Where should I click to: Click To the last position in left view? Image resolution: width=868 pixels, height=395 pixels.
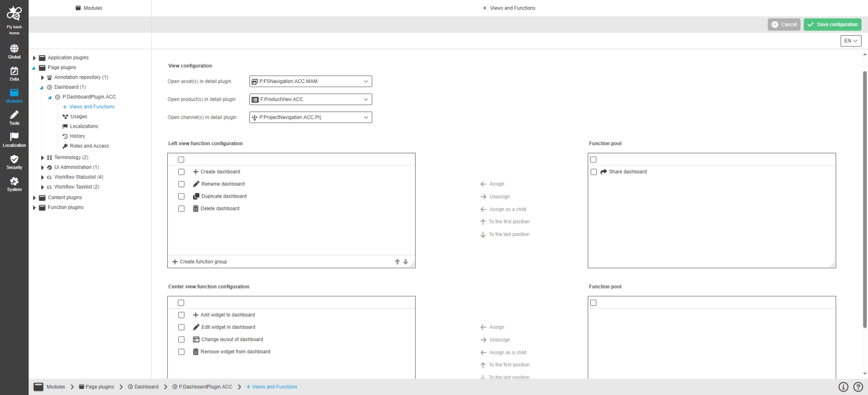505,235
